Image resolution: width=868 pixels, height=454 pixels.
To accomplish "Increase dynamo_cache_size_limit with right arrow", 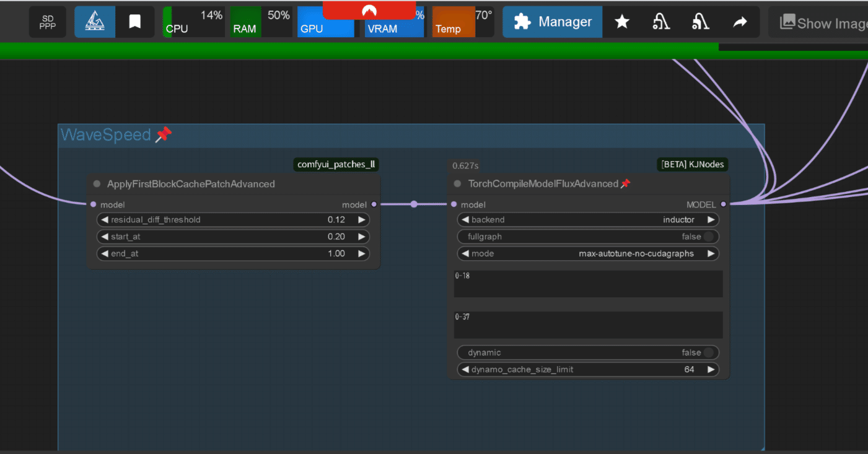I will click(x=711, y=370).
